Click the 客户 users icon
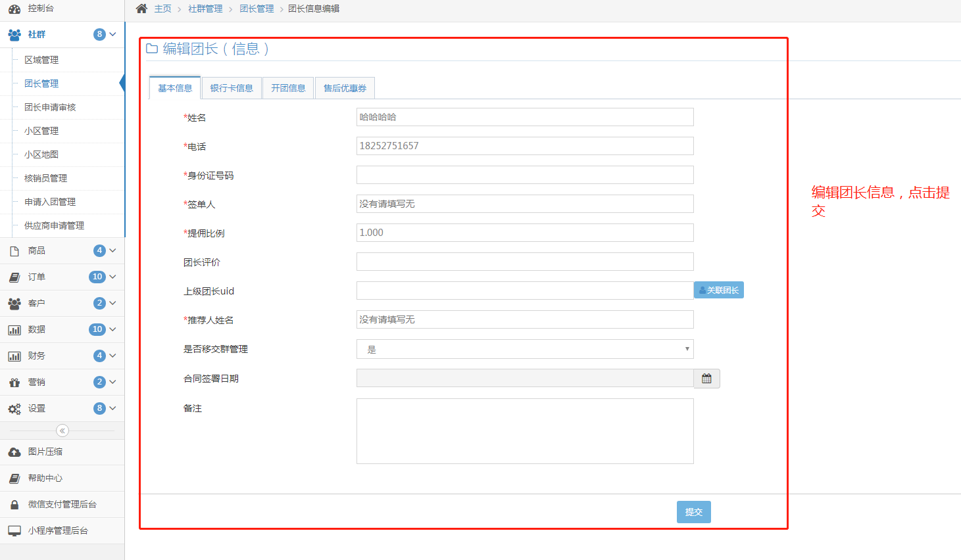 [14, 304]
